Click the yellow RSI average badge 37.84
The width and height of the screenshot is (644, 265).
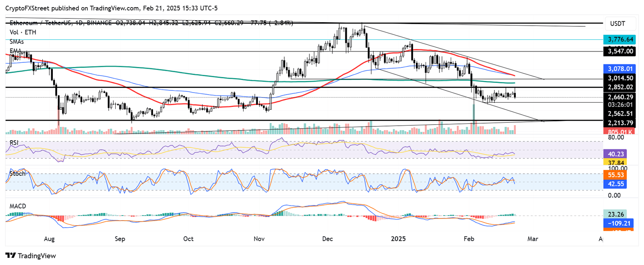click(615, 162)
